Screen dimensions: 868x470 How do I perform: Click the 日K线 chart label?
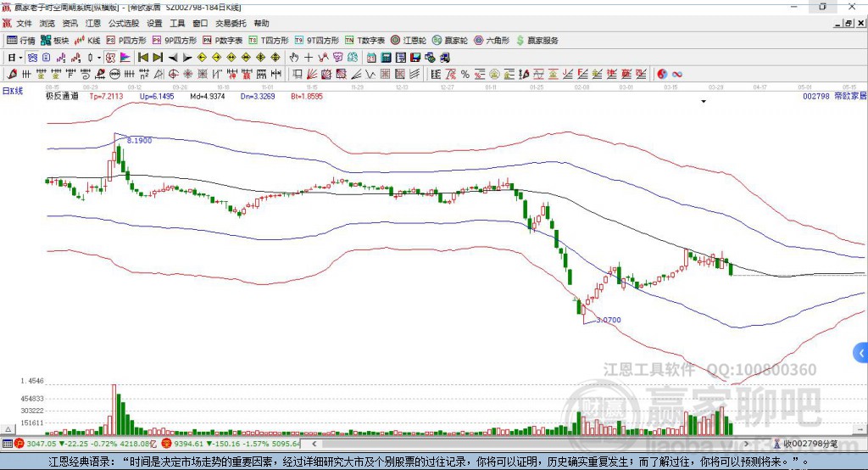[12, 91]
